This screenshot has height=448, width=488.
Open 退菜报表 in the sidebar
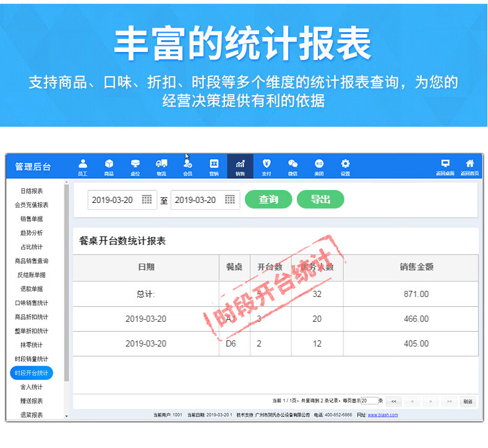[32, 415]
